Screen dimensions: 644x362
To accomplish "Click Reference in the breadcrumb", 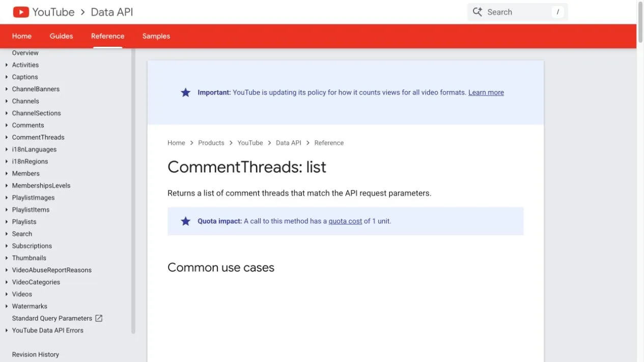I will point(329,143).
